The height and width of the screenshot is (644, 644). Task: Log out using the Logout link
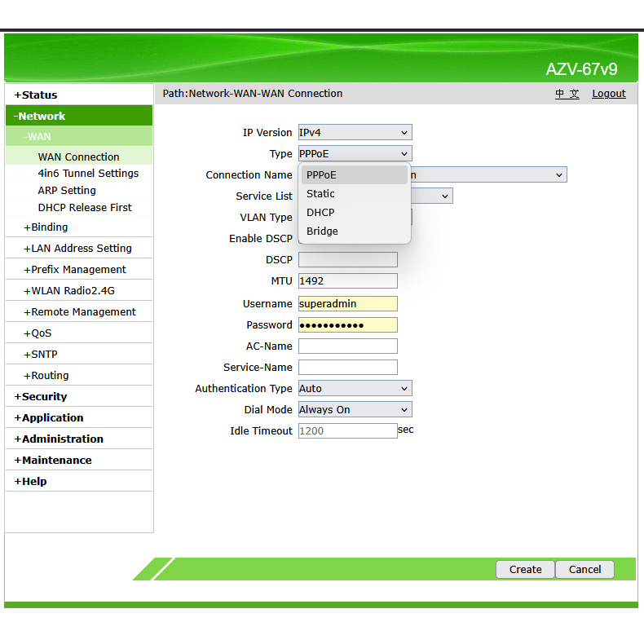608,94
